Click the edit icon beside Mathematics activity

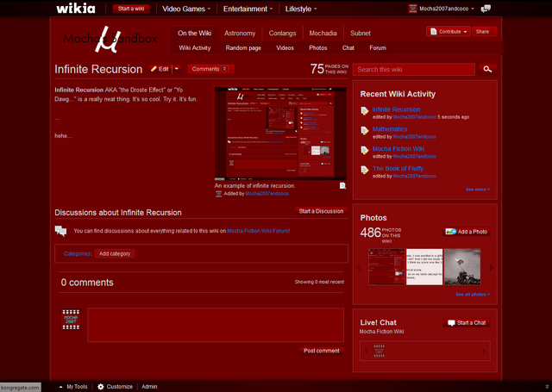(x=365, y=131)
